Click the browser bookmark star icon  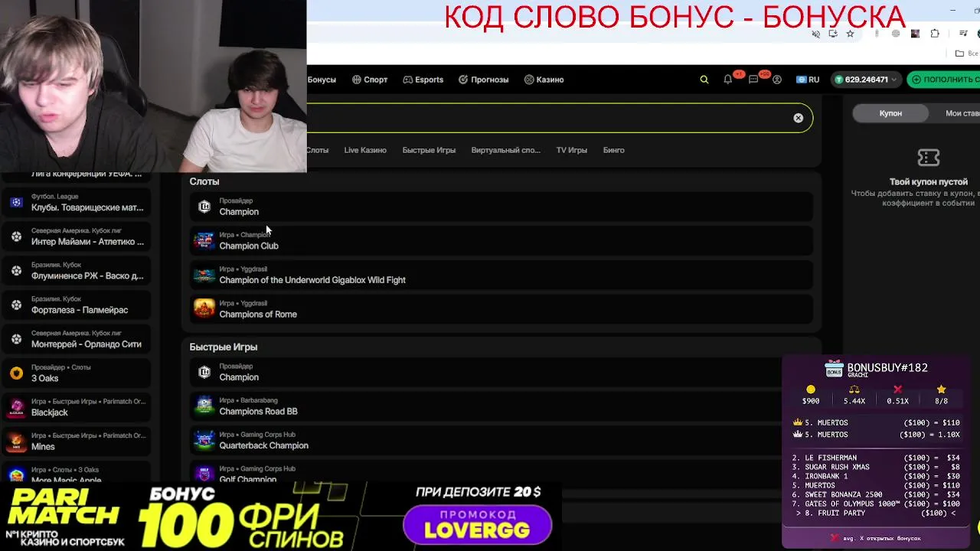coord(850,34)
